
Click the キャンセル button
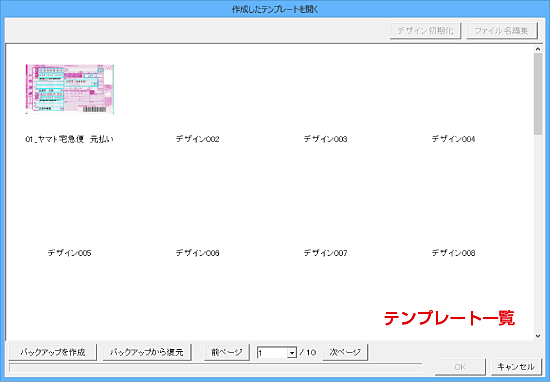516,367
